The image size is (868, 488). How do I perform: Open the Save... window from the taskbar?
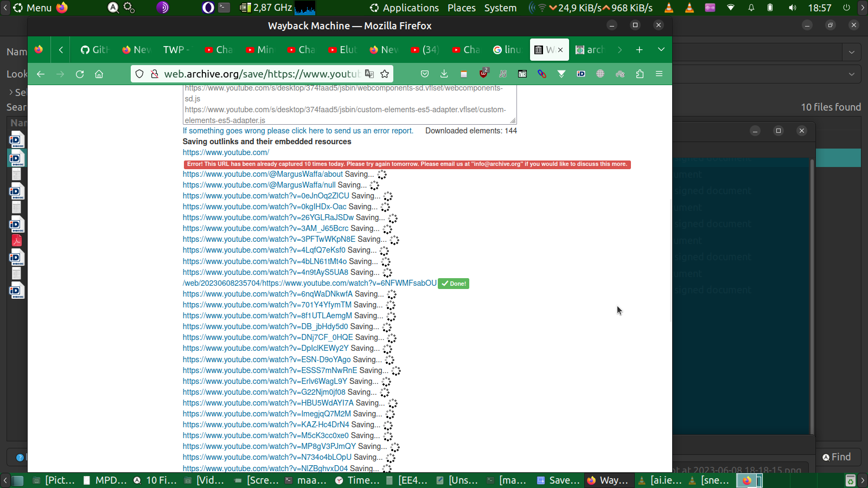point(559,480)
